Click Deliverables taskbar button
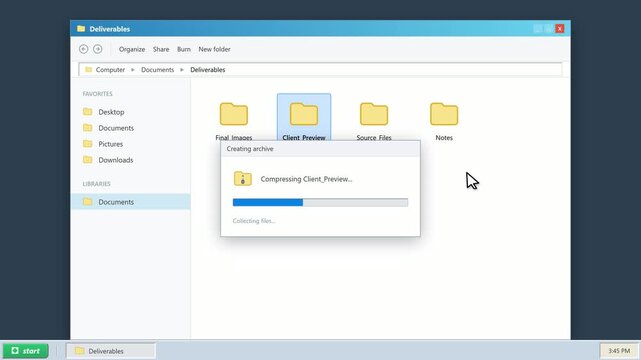 point(111,351)
